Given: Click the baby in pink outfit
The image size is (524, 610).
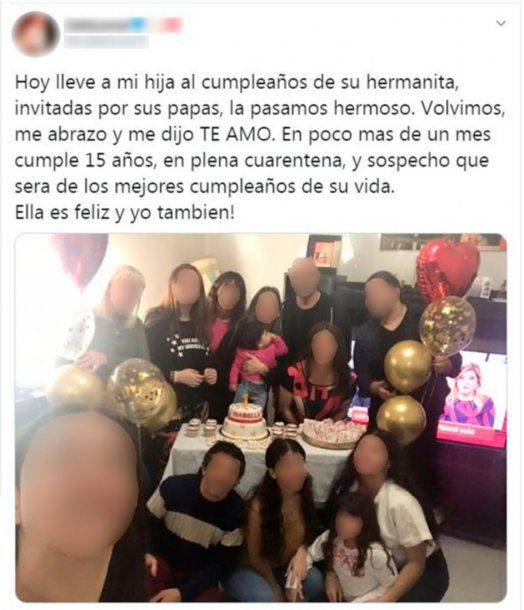Looking at the screenshot, I should (x=257, y=360).
